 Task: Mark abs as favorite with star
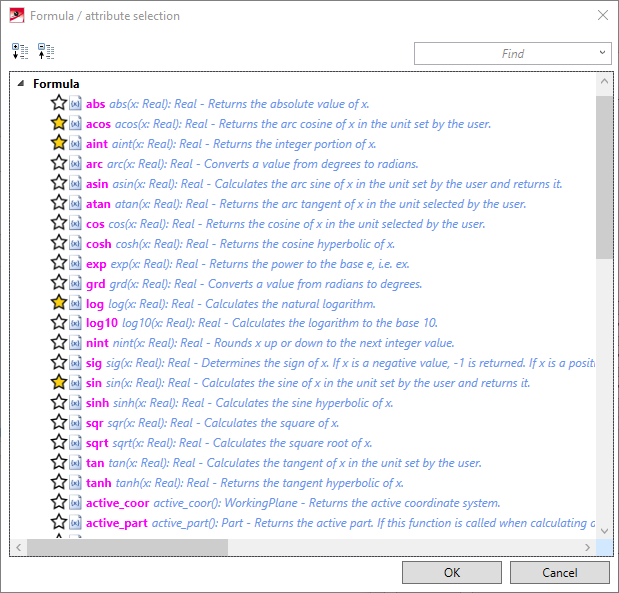coord(59,103)
